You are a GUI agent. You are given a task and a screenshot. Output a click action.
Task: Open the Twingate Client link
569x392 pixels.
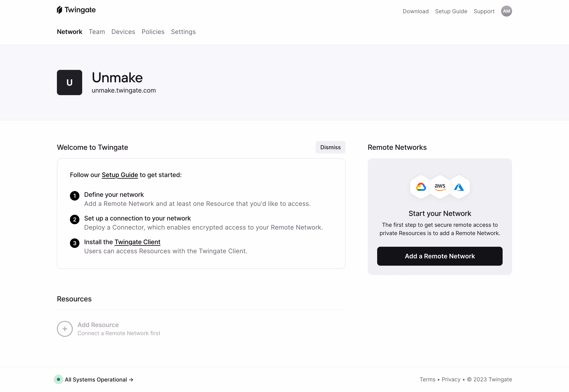coord(137,242)
